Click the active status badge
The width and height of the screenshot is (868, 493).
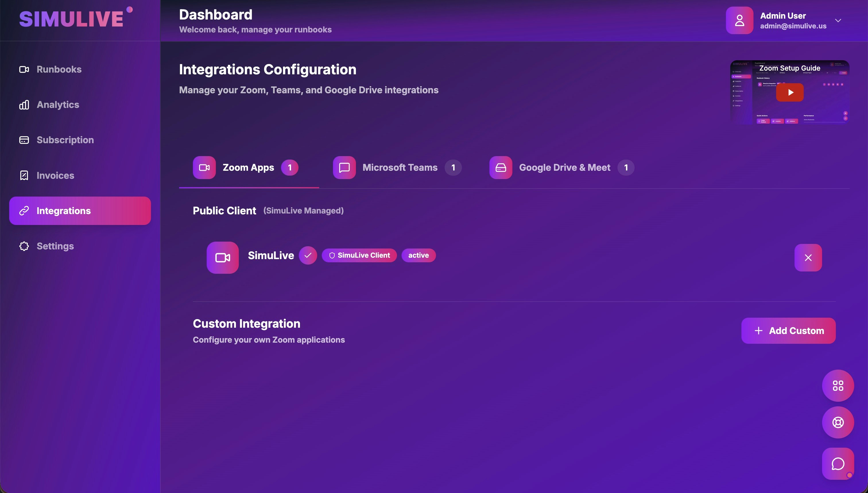pyautogui.click(x=418, y=255)
